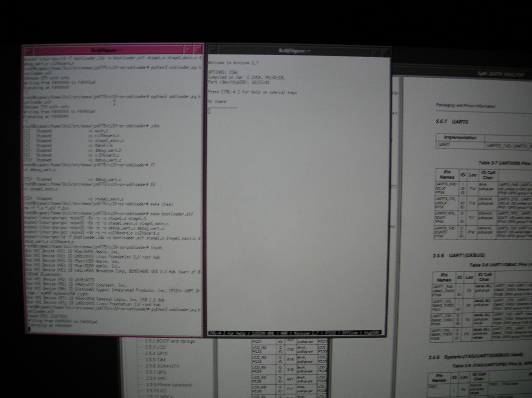Click the '2.5.7 UART0' heading in the PDF
This screenshot has height=398, width=532.
click(x=452, y=122)
